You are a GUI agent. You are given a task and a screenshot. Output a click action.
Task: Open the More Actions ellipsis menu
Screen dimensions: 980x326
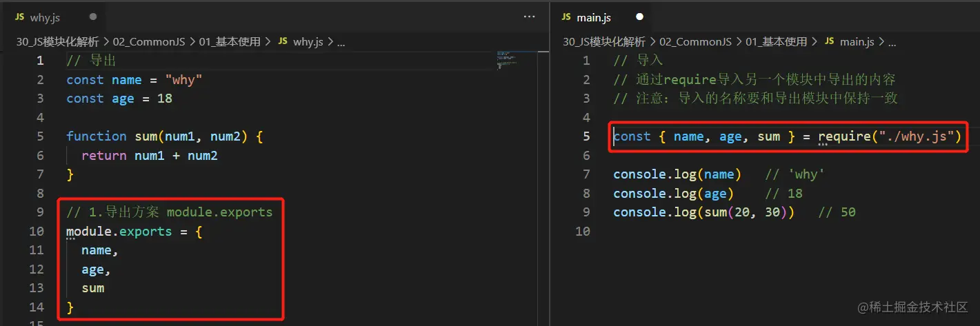[x=530, y=17]
